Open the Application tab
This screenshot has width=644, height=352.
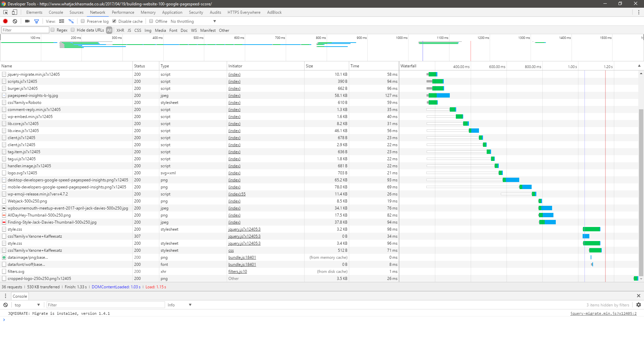[172, 12]
